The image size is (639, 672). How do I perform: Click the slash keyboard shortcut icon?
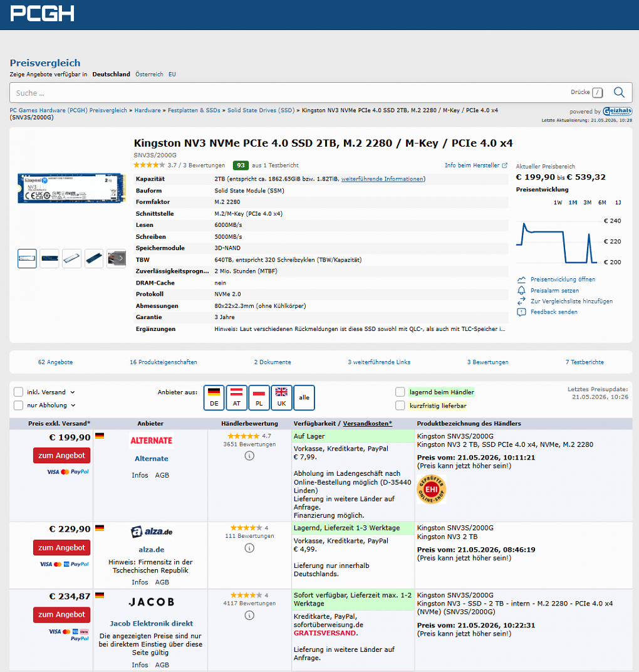click(x=598, y=92)
